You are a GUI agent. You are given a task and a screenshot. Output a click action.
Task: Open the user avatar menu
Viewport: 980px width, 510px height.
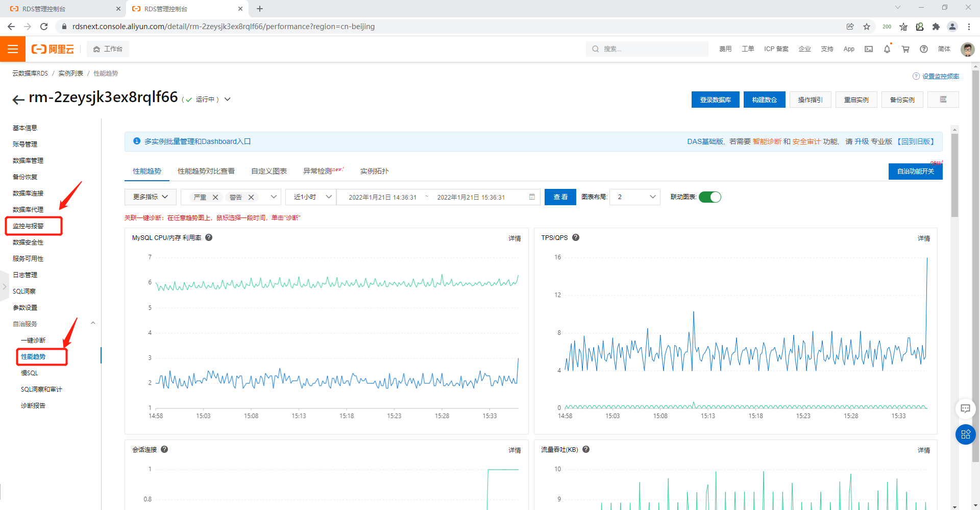[967, 49]
